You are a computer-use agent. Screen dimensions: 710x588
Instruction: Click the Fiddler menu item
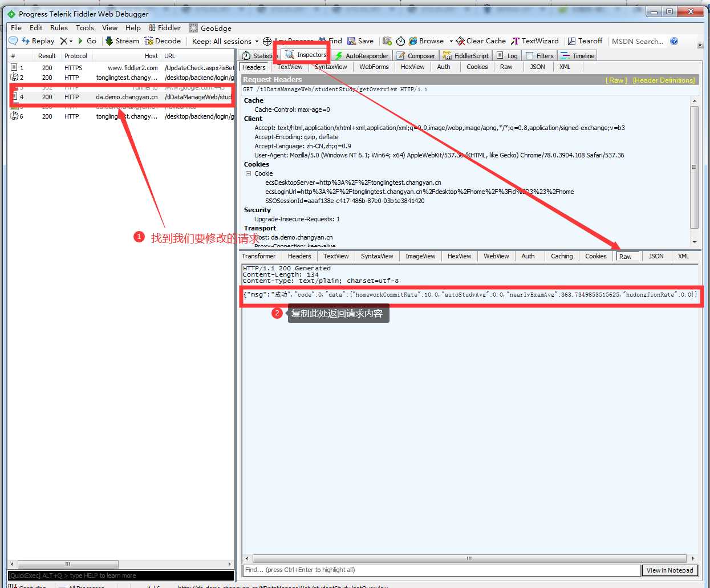[x=165, y=28]
